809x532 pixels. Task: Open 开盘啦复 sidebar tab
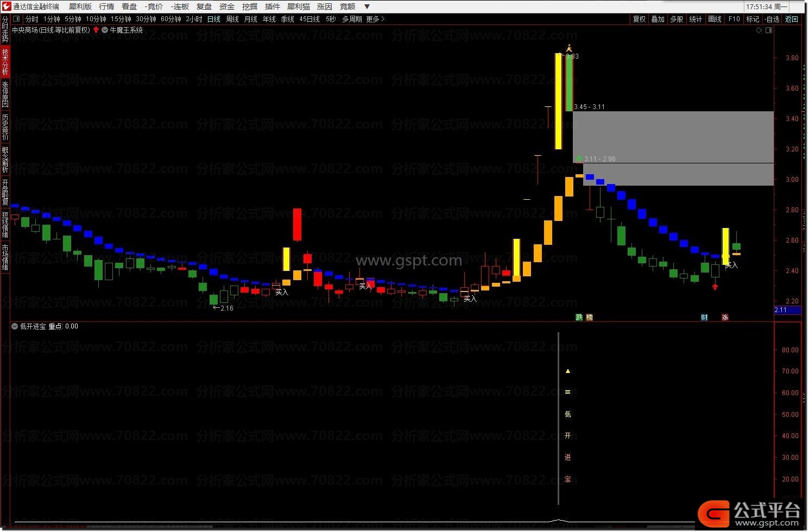[x=5, y=192]
